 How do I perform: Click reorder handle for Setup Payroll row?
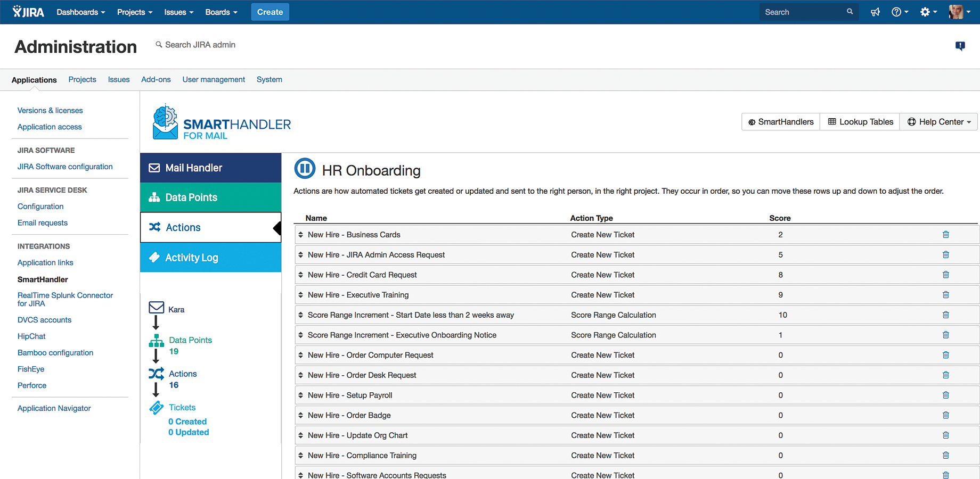(300, 395)
